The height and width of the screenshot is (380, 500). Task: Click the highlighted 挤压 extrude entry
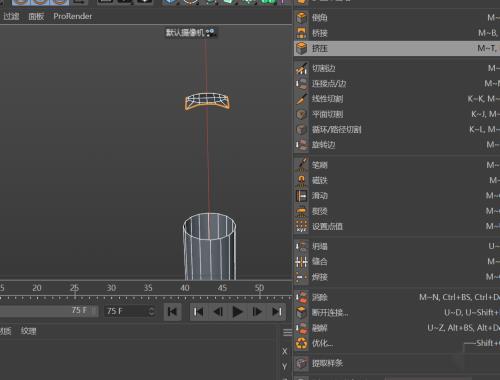tap(397, 48)
